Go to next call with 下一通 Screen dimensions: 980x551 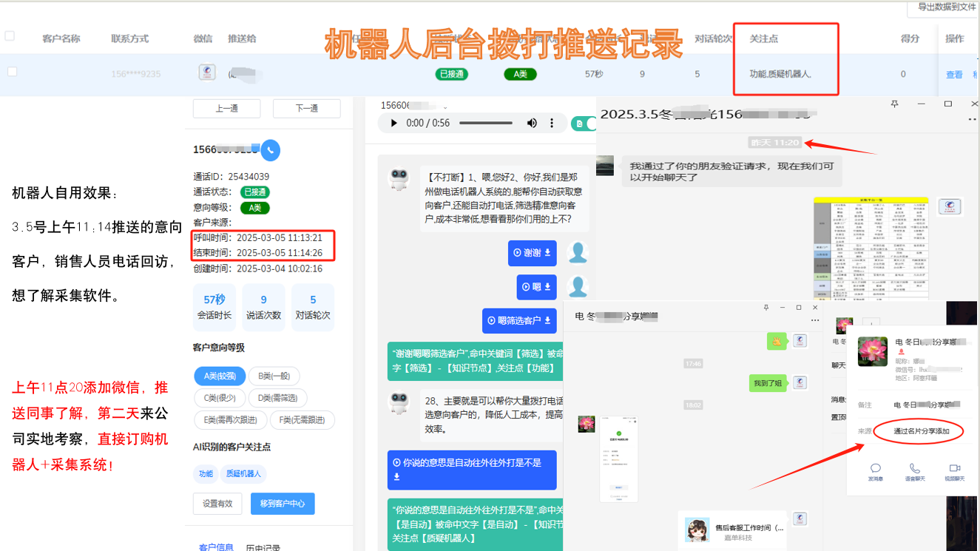(306, 108)
